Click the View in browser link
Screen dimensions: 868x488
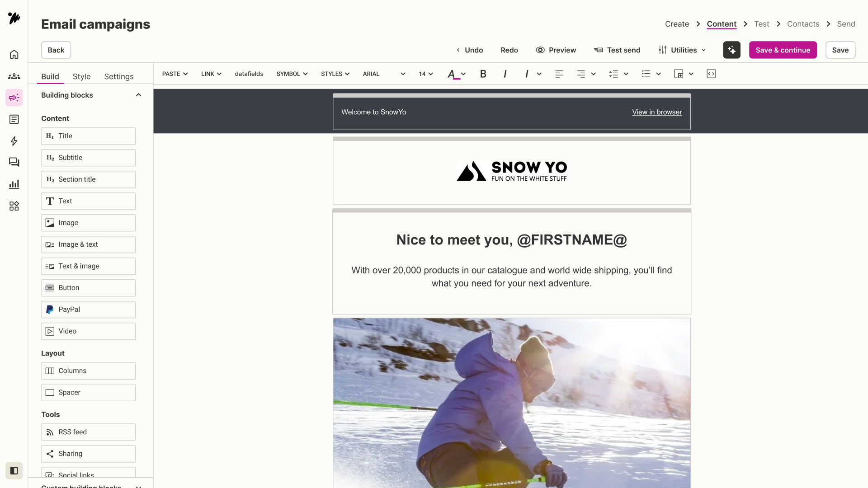click(657, 112)
